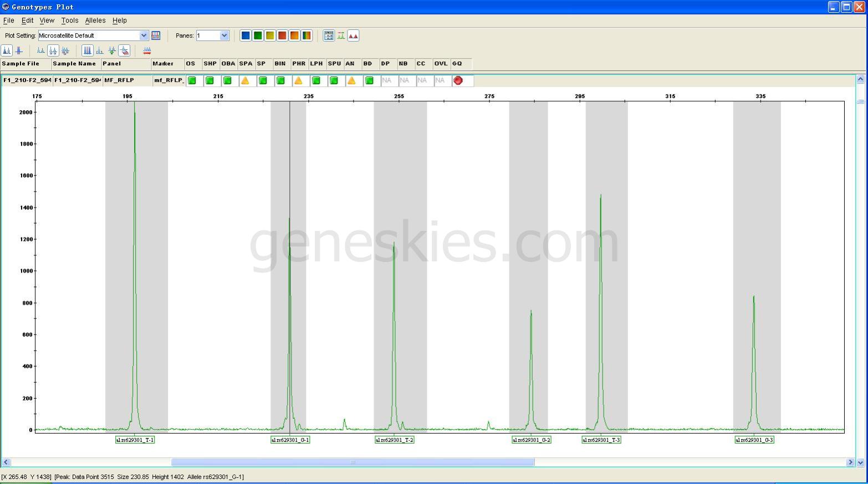Screen dimensions: 868x484
Task: Click the rs629301_T-1 allele label
Action: [x=135, y=440]
